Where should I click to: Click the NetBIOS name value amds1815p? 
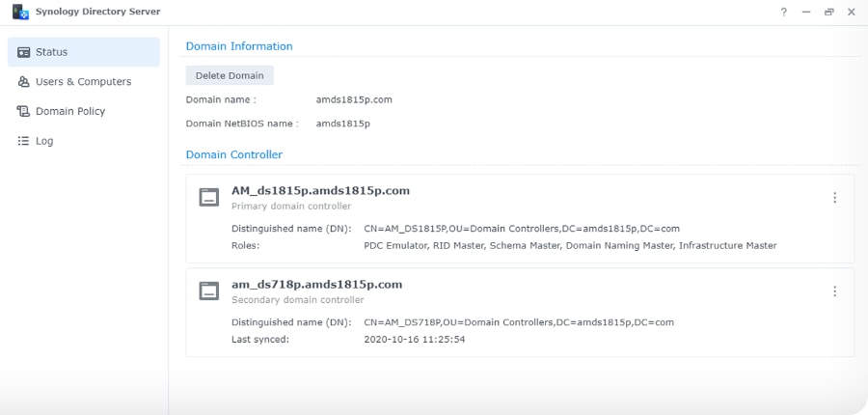click(x=342, y=124)
